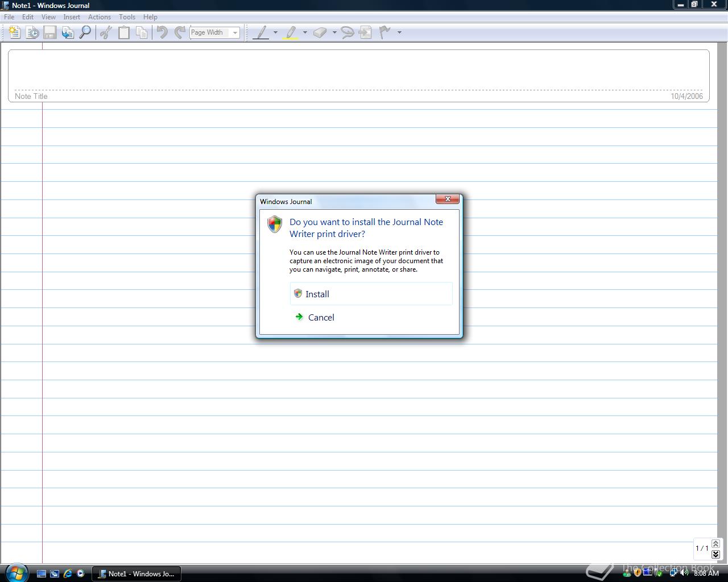The image size is (728, 582).
Task: Click Install in the print driver dialog
Action: (371, 294)
